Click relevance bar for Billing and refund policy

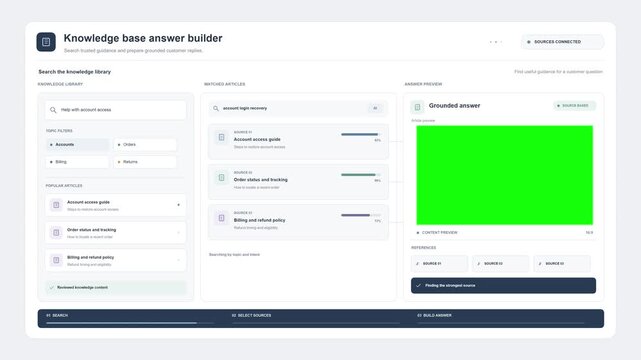pos(361,215)
